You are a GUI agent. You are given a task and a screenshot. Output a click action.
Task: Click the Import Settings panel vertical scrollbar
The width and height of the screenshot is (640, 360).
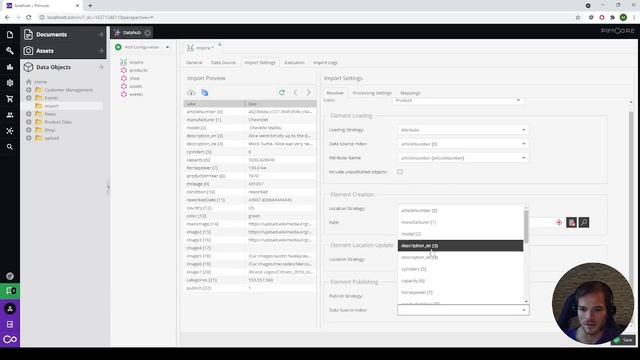631,212
